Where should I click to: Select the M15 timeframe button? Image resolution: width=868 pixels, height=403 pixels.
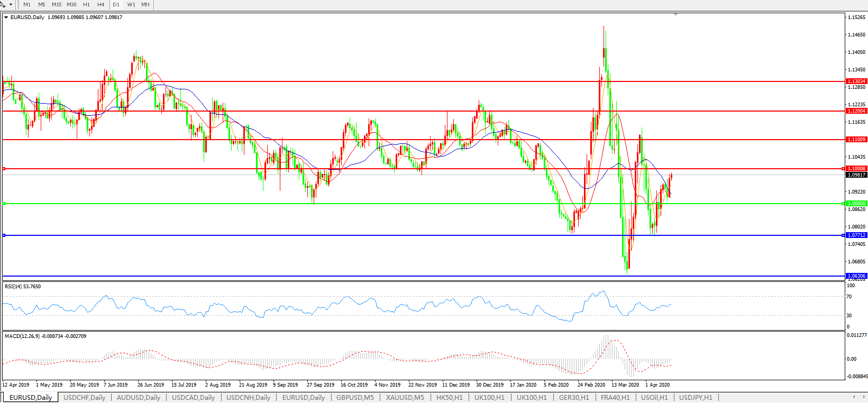[57, 4]
